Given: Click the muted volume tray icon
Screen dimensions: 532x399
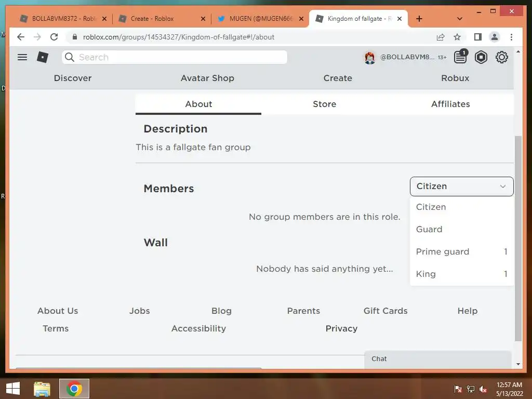Looking at the screenshot, I should click(x=483, y=389).
